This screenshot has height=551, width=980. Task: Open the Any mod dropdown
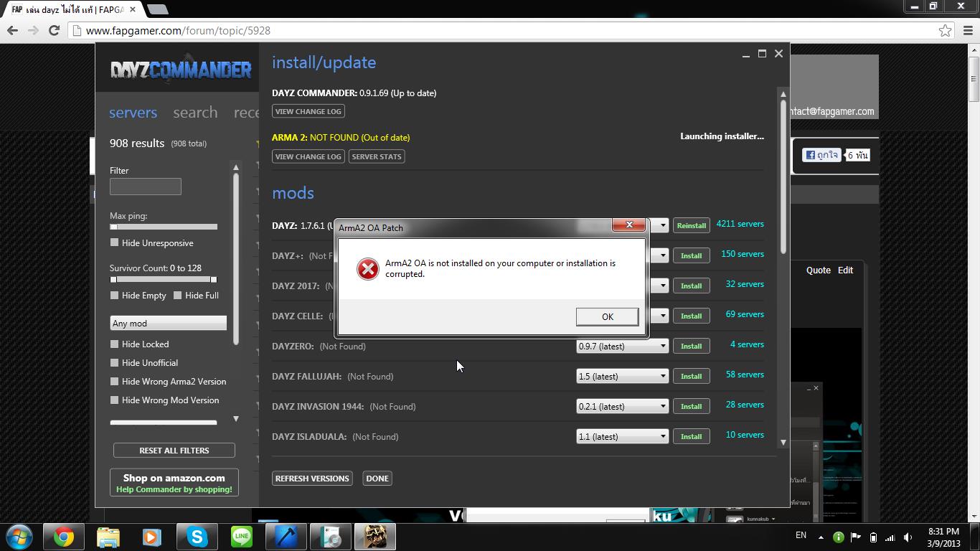click(168, 323)
